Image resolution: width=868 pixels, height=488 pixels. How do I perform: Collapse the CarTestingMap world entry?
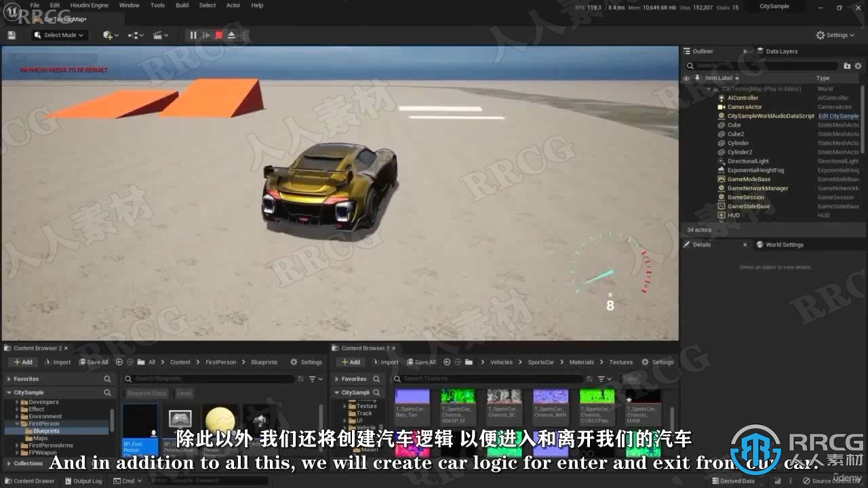tap(709, 89)
